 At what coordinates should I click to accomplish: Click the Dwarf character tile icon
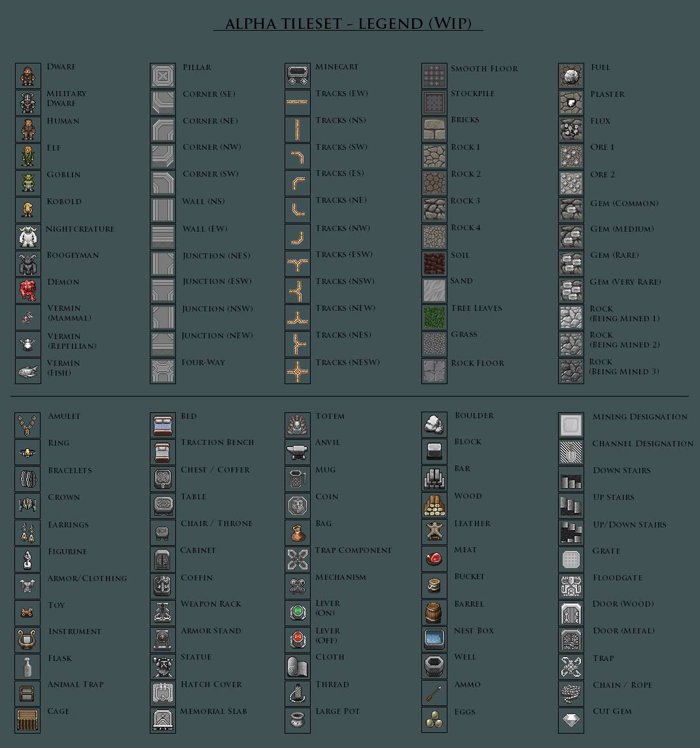(x=27, y=77)
